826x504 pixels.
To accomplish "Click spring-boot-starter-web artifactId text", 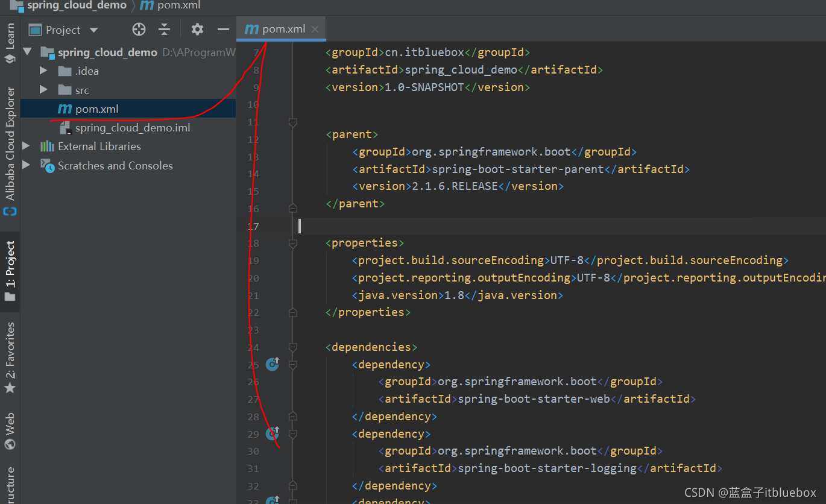I will [x=534, y=399].
